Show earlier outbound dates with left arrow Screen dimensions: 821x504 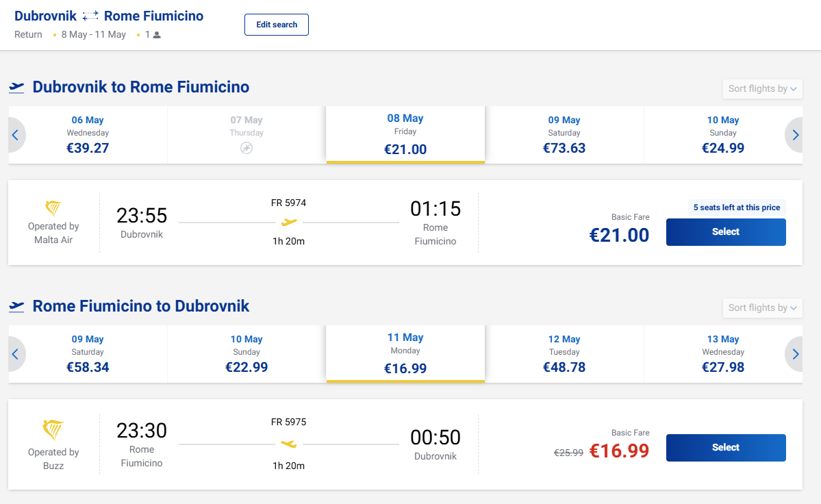(15, 135)
